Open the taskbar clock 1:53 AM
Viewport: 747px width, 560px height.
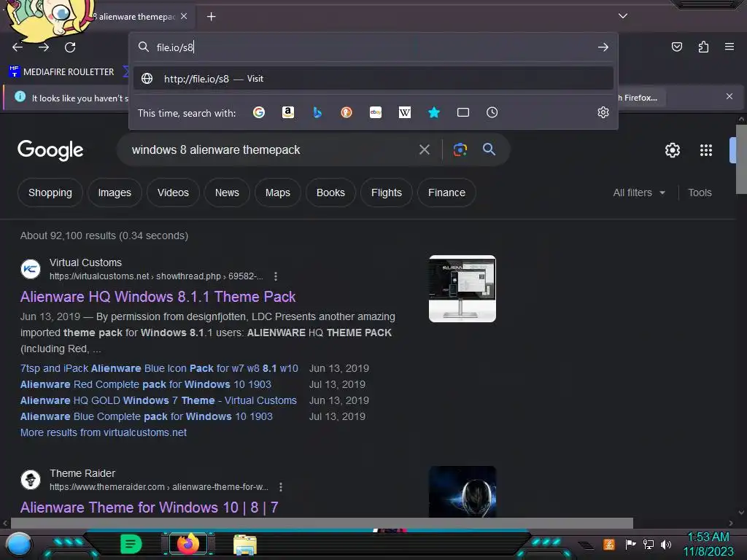(708, 544)
